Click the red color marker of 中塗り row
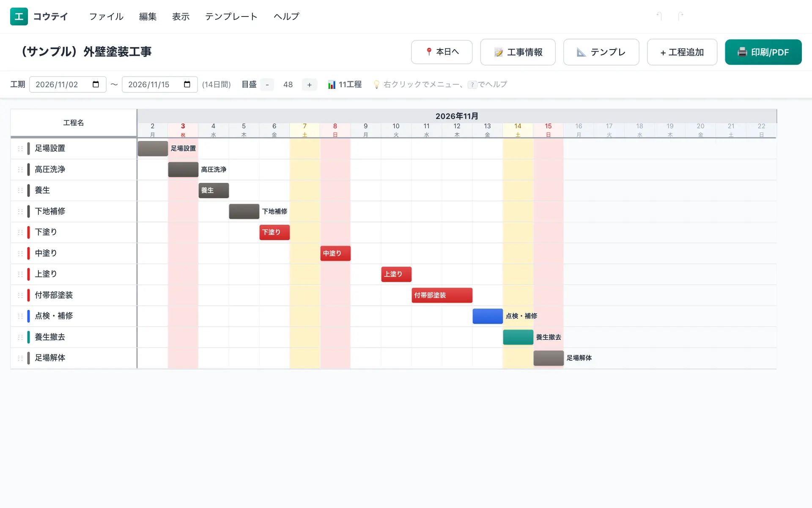Image resolution: width=812 pixels, height=508 pixels. click(x=28, y=253)
